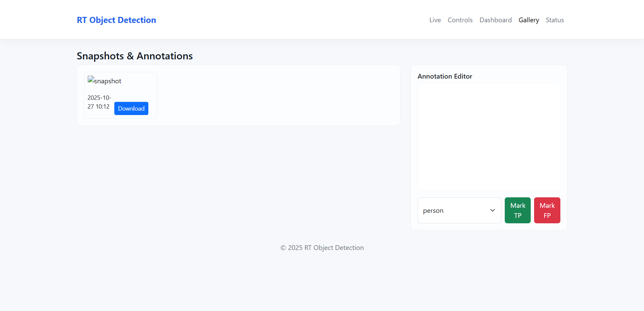Download the 2025-10-27 snapshot
The image size is (644, 311).
pyautogui.click(x=131, y=109)
